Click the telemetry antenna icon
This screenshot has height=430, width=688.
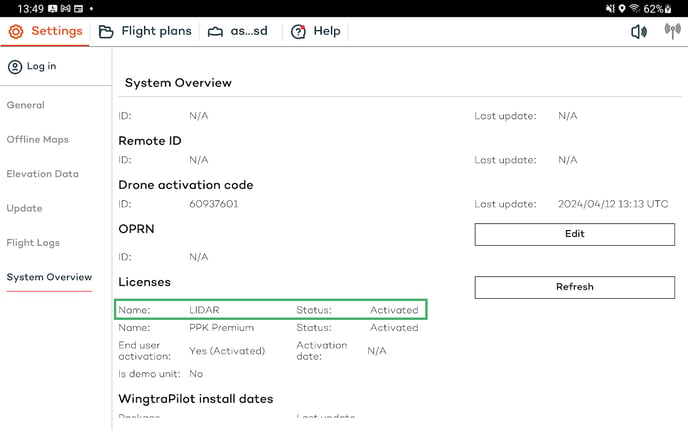pyautogui.click(x=672, y=31)
